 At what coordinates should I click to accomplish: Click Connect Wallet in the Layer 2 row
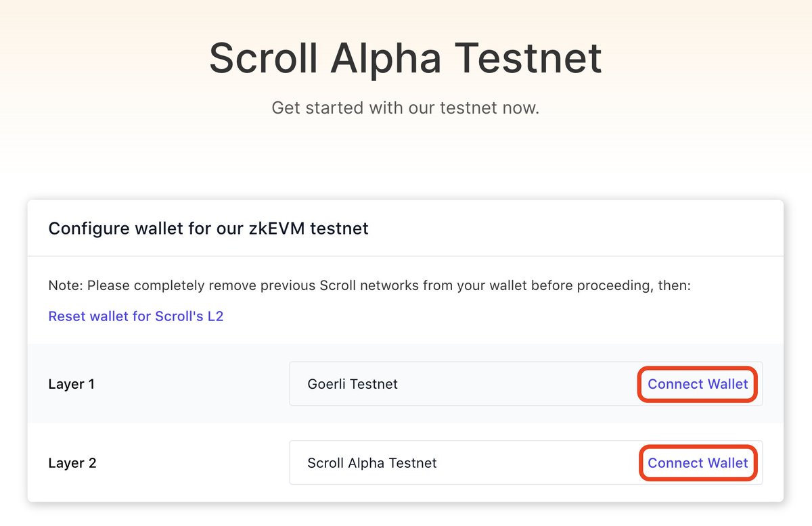tap(698, 463)
